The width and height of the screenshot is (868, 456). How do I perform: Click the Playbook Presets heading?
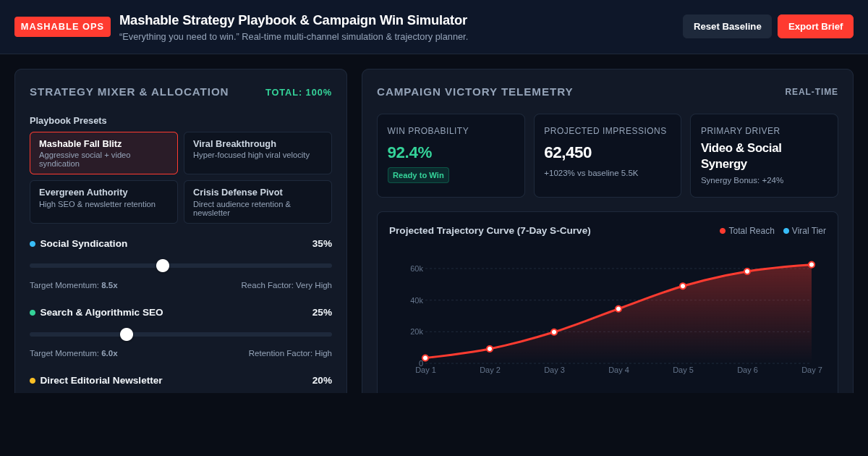68,121
